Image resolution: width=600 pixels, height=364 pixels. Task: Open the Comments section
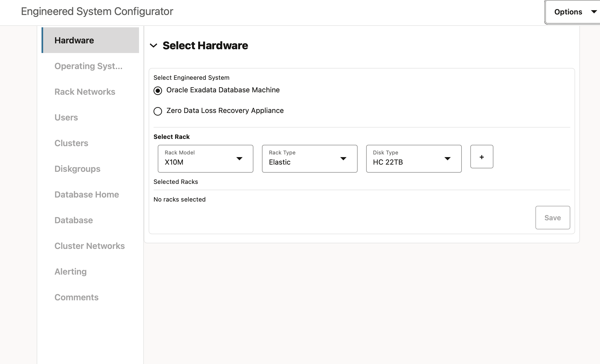pos(76,297)
